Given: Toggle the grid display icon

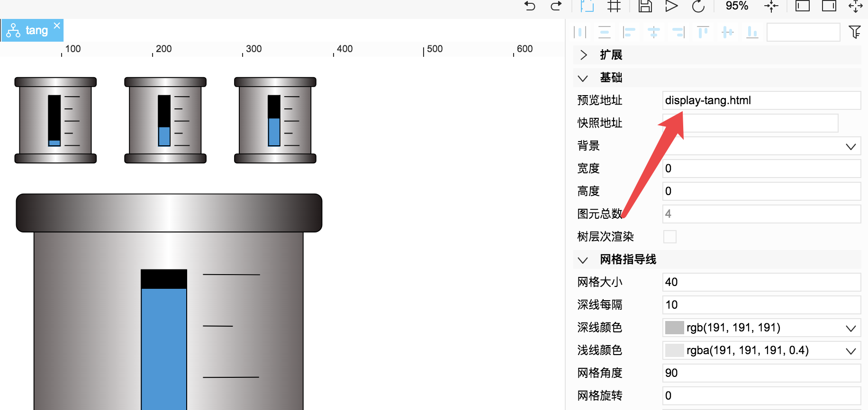Looking at the screenshot, I should pyautogui.click(x=614, y=6).
